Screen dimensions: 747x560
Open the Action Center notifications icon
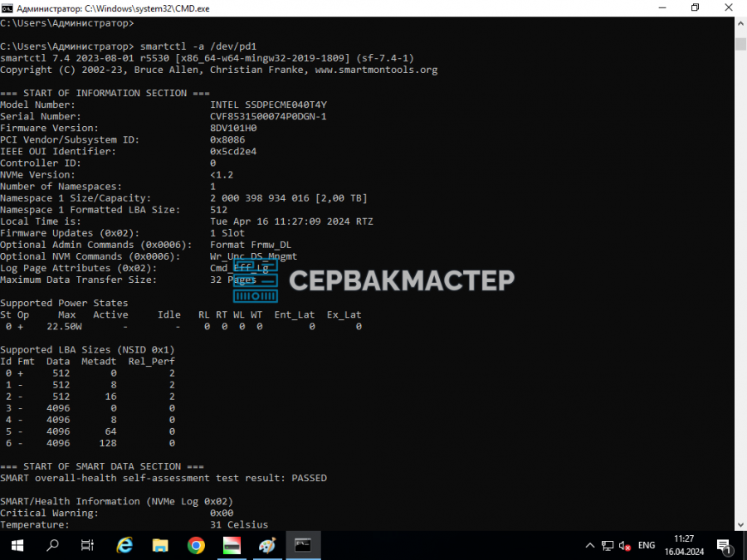pos(724,546)
